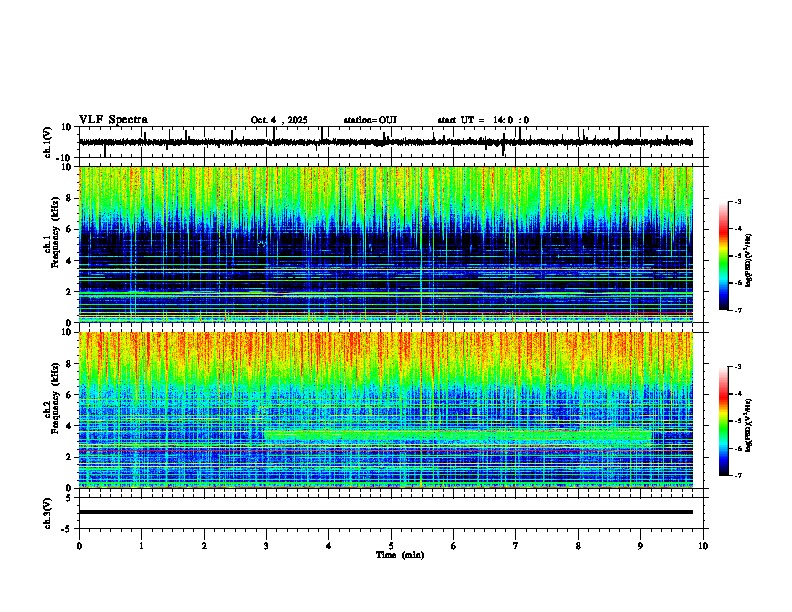Click the thick black ch.3 voltage trace
Viewport: 792px width, 612px height.
[x=386, y=512]
